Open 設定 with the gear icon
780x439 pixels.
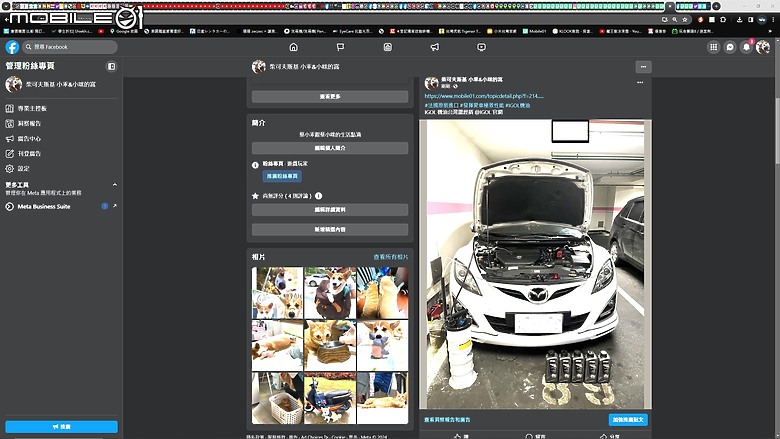click(17, 169)
